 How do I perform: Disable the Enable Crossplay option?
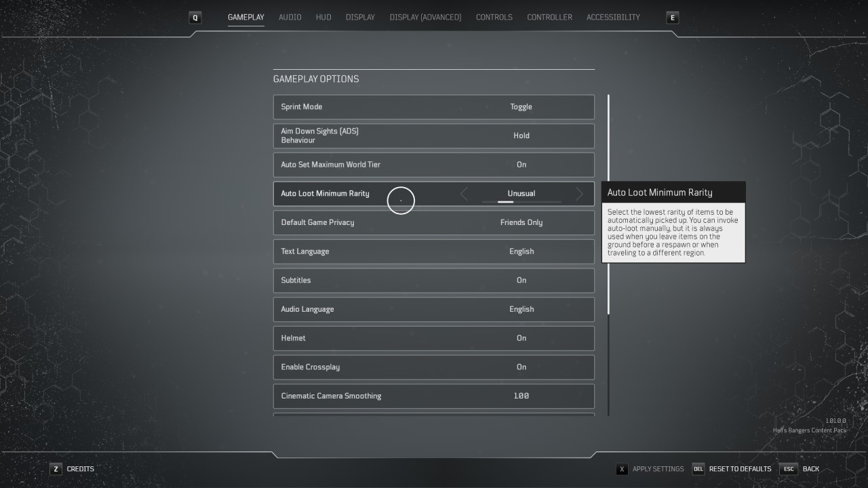click(x=521, y=367)
